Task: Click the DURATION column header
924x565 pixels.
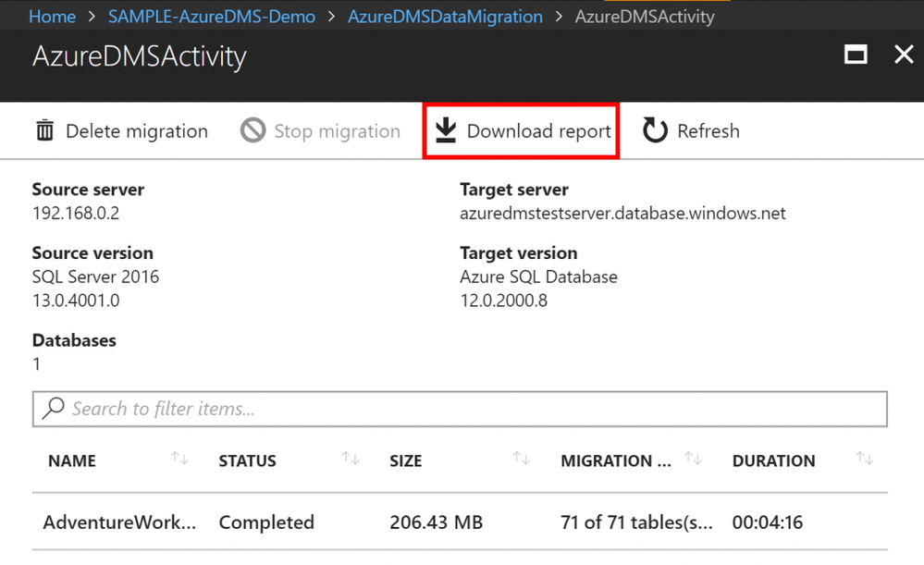Action: [774, 461]
